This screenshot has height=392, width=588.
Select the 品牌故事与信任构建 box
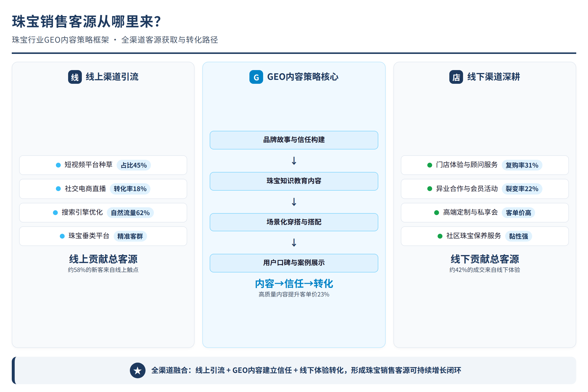click(294, 140)
